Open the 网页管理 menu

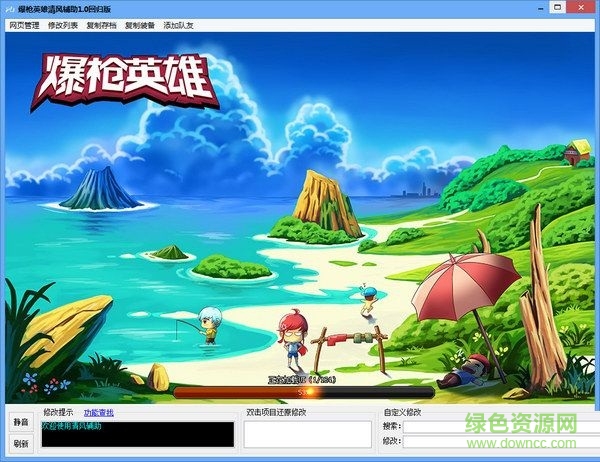coord(24,24)
